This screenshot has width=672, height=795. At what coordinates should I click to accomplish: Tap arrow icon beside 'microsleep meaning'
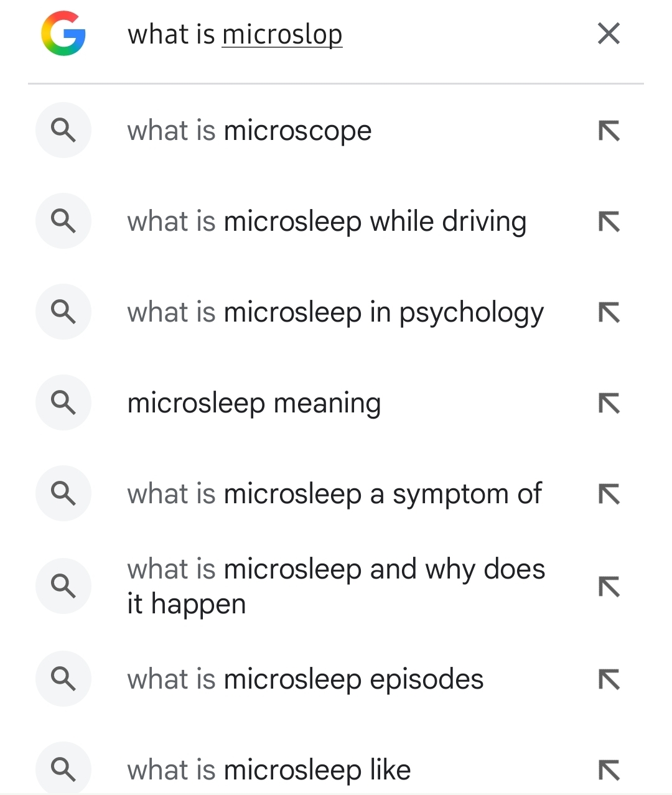pyautogui.click(x=609, y=403)
